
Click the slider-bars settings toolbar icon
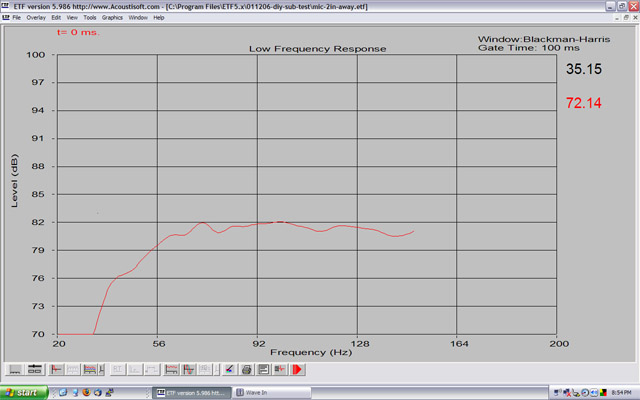click(x=35, y=369)
